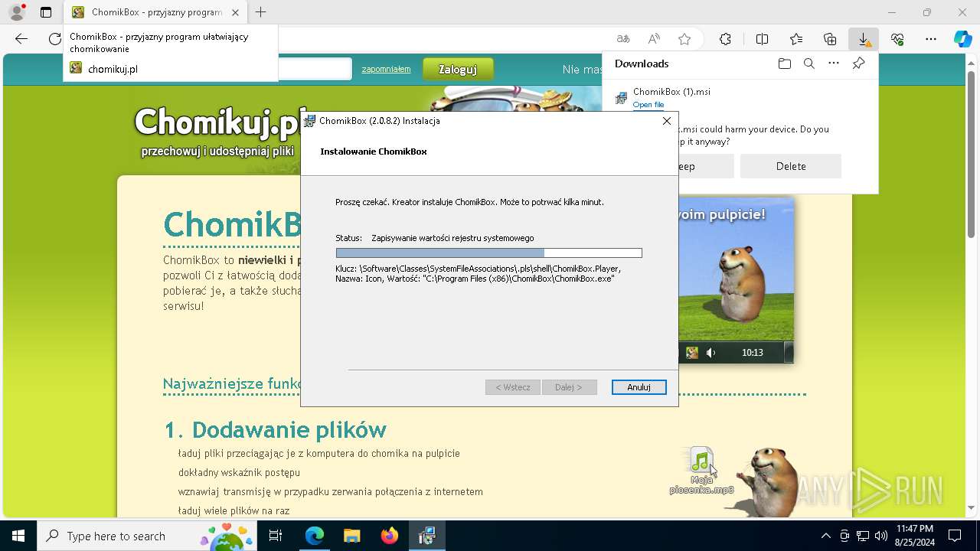Click the translate page icon

pos(623,39)
